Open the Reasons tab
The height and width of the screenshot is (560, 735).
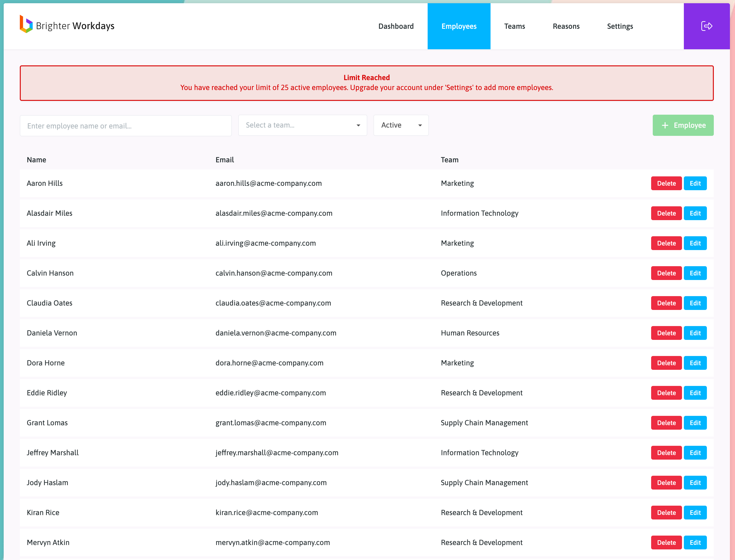[x=566, y=26]
